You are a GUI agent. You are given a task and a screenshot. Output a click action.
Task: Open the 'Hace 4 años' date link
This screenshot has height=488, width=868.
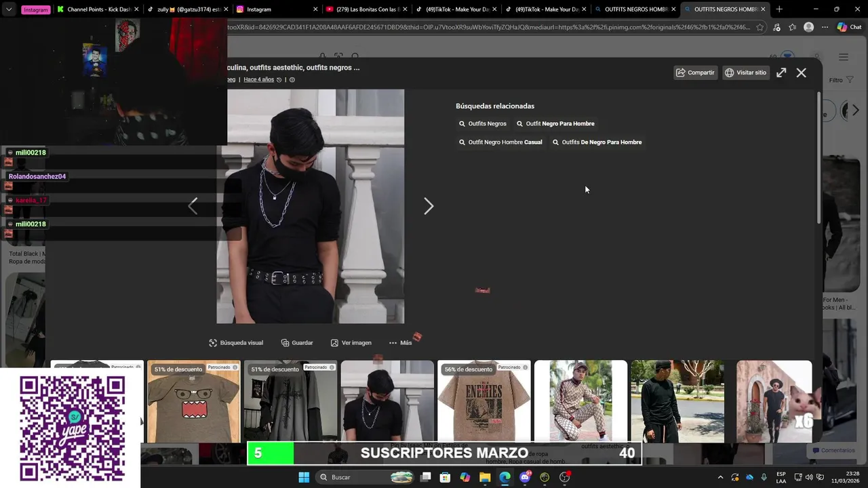tap(258, 79)
